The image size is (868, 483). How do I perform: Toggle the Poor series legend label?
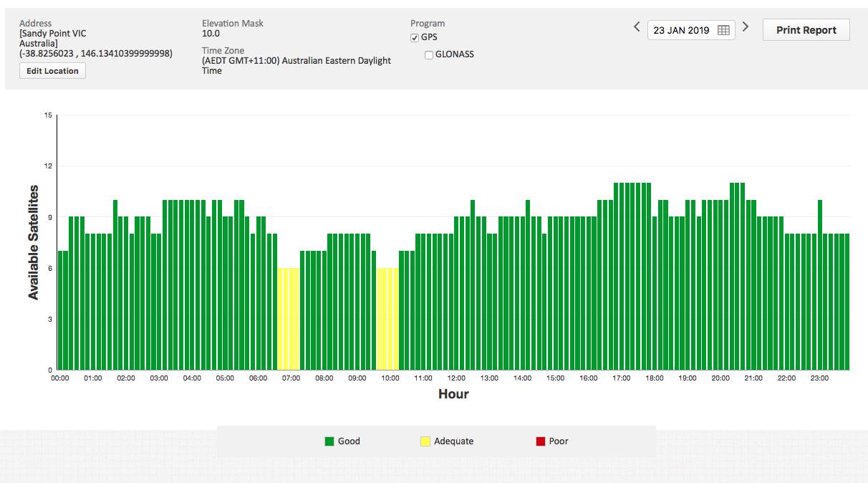pos(559,441)
